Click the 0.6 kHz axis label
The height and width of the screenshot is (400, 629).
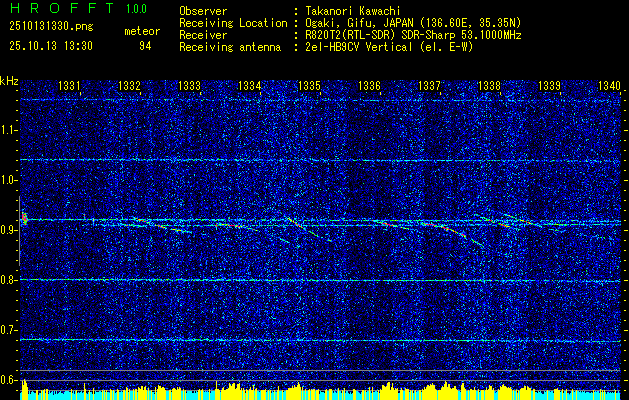coord(8,380)
